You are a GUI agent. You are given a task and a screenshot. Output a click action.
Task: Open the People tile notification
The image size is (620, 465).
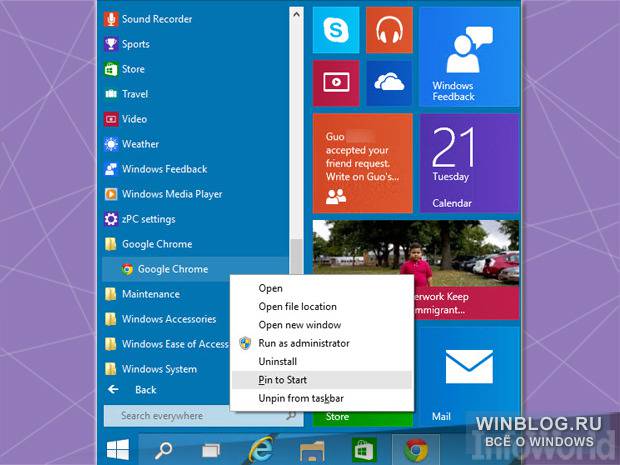point(363,163)
